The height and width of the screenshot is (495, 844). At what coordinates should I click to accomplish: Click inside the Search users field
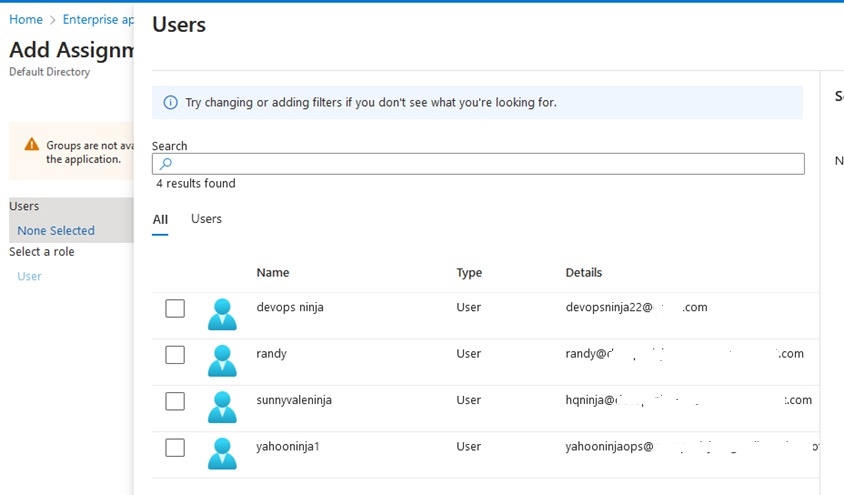[480, 164]
